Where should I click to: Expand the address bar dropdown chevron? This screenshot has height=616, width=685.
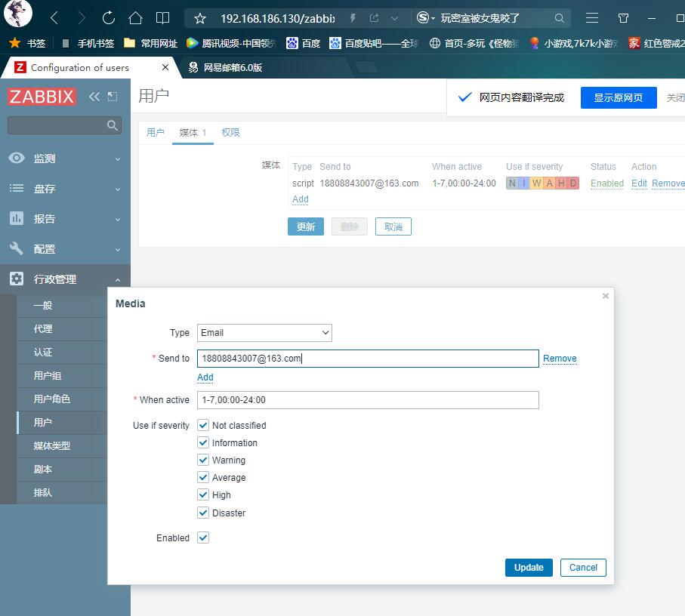(394, 18)
